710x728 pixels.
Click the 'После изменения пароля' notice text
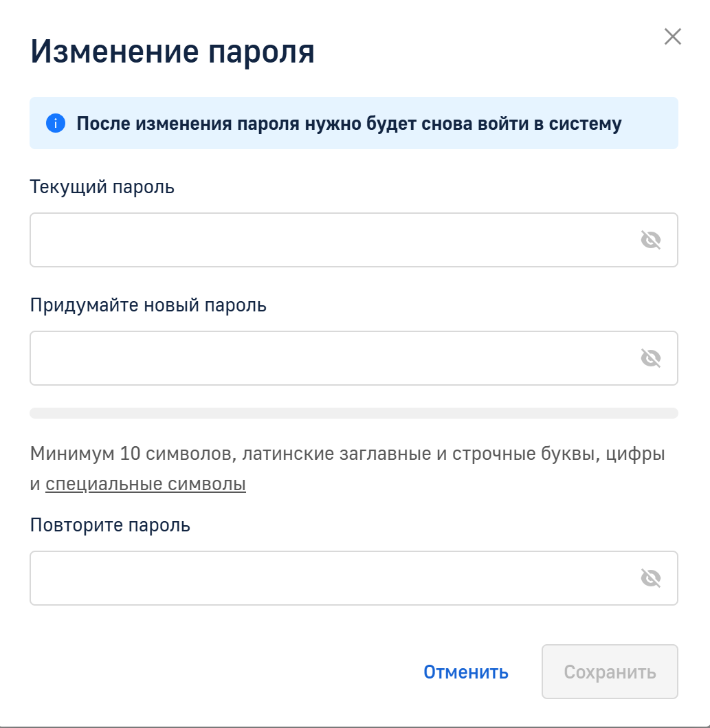tap(348, 124)
